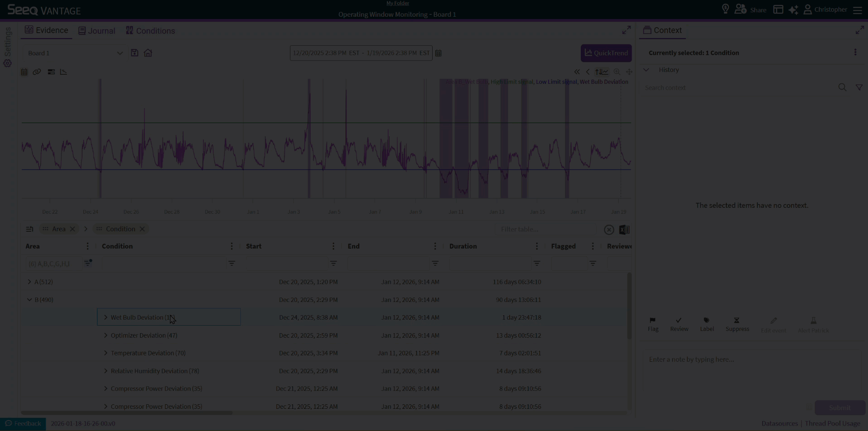Collapse the History section
Screen dimensions: 868x431
(646, 70)
